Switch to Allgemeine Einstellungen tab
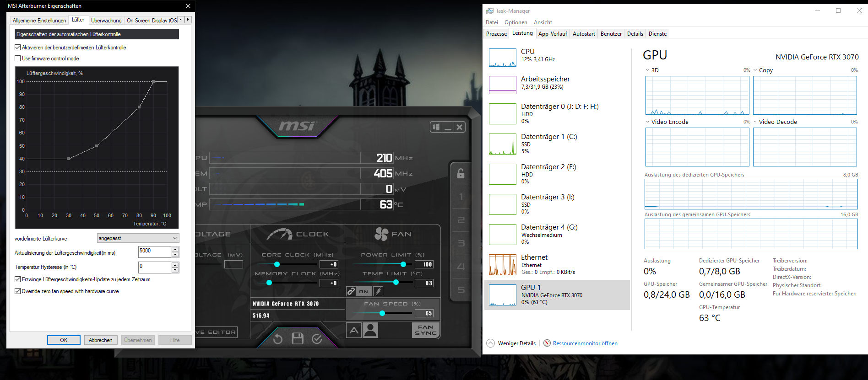This screenshot has width=868, height=380. click(39, 21)
